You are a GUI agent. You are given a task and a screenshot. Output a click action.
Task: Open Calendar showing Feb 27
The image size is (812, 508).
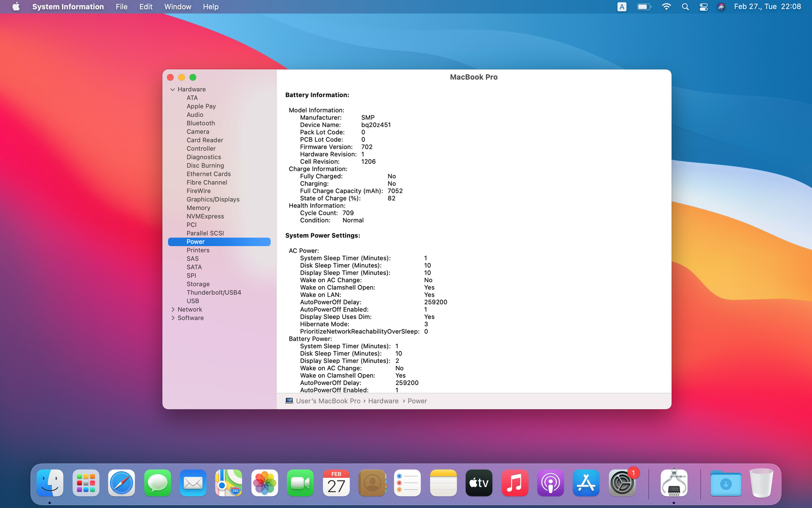click(x=336, y=483)
